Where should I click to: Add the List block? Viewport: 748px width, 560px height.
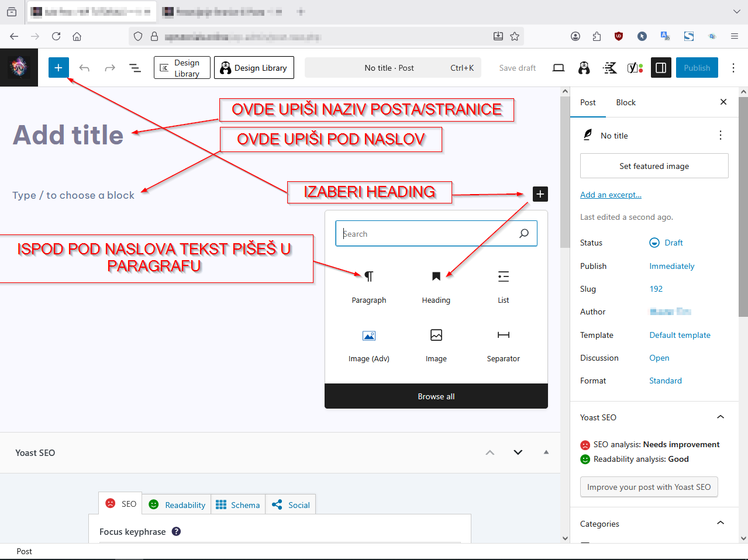(503, 276)
